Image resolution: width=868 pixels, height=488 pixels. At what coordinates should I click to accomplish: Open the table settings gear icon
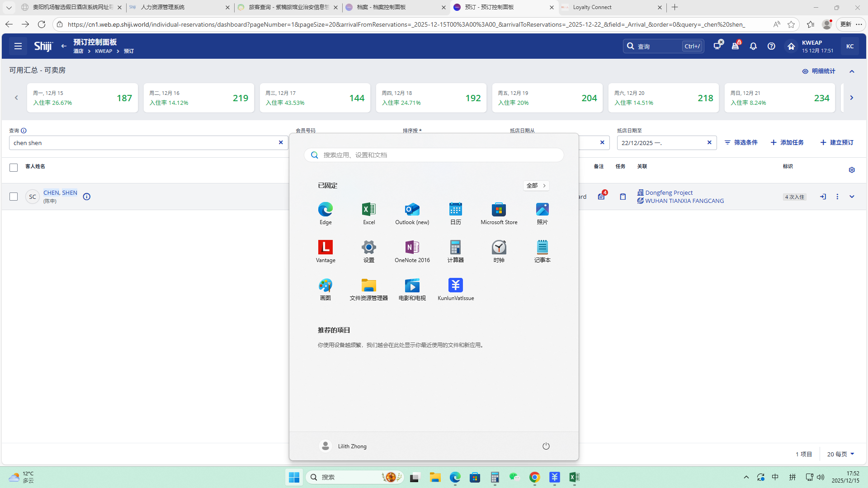pyautogui.click(x=852, y=170)
